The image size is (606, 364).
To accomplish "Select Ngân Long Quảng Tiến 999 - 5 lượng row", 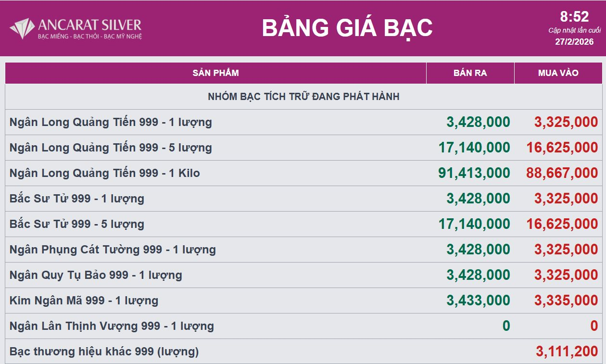I will [x=111, y=148].
